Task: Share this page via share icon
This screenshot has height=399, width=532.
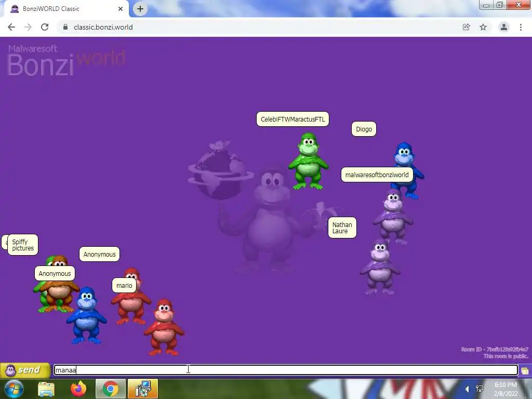Action: pyautogui.click(x=466, y=27)
